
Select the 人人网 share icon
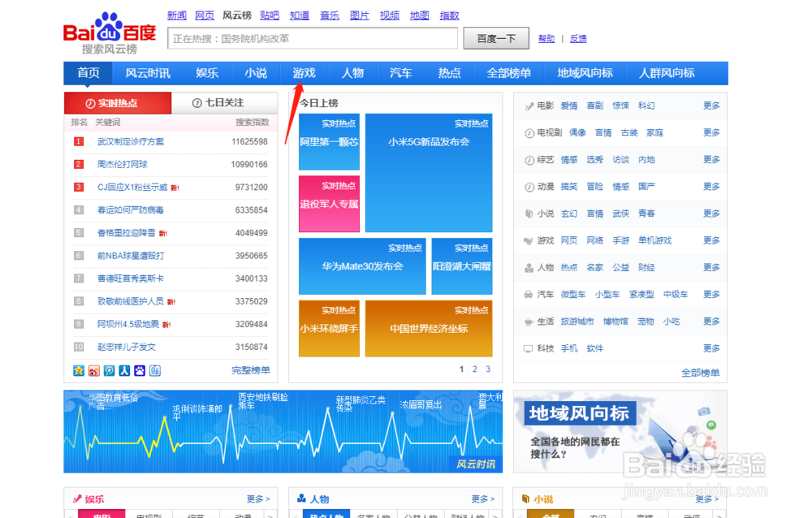tap(124, 370)
